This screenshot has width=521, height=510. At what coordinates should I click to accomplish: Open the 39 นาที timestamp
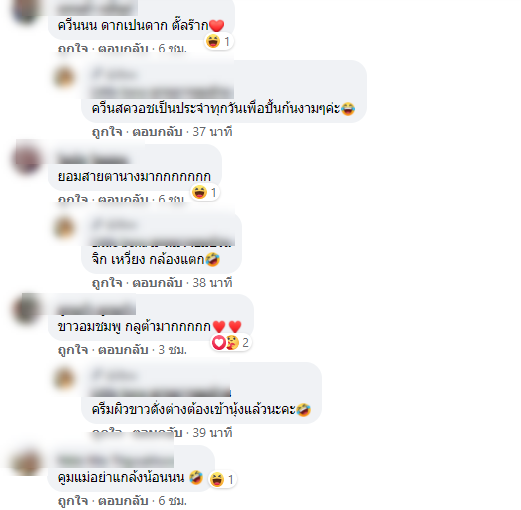pos(212,433)
